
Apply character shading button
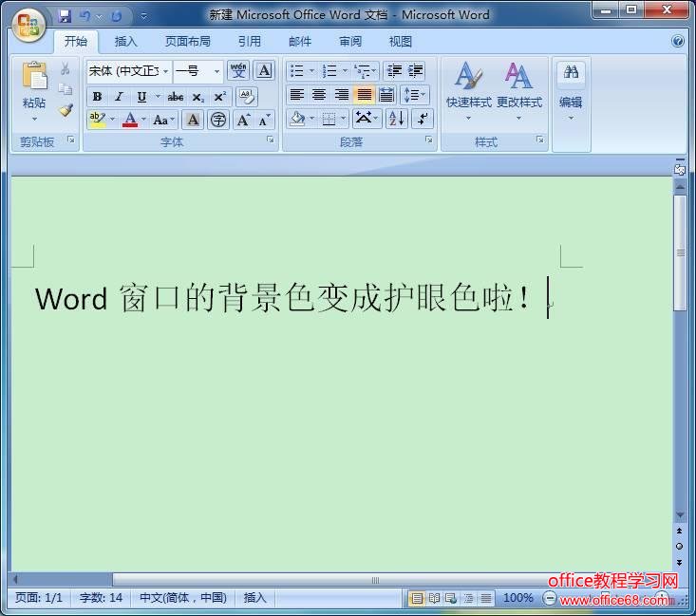tap(193, 120)
